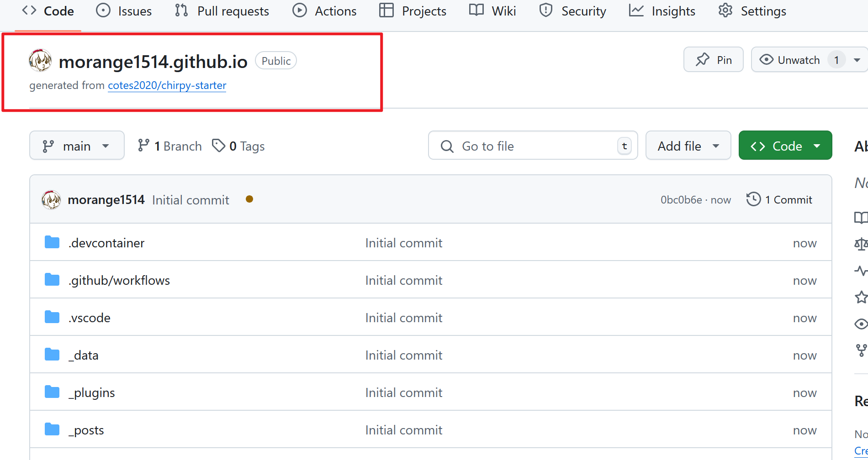Viewport: 868px width, 460px height.
Task: Open the green Code clone dropdown
Action: [785, 146]
